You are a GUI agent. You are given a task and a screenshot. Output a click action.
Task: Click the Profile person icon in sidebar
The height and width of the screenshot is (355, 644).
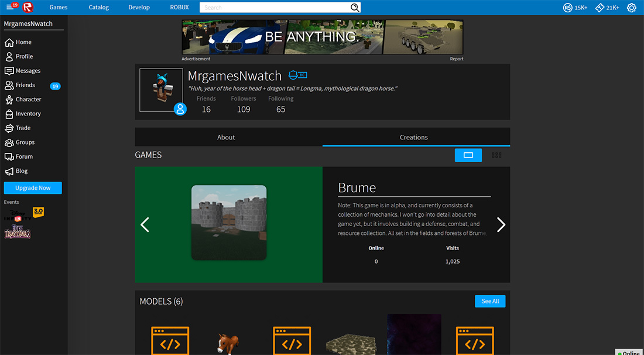tap(9, 57)
